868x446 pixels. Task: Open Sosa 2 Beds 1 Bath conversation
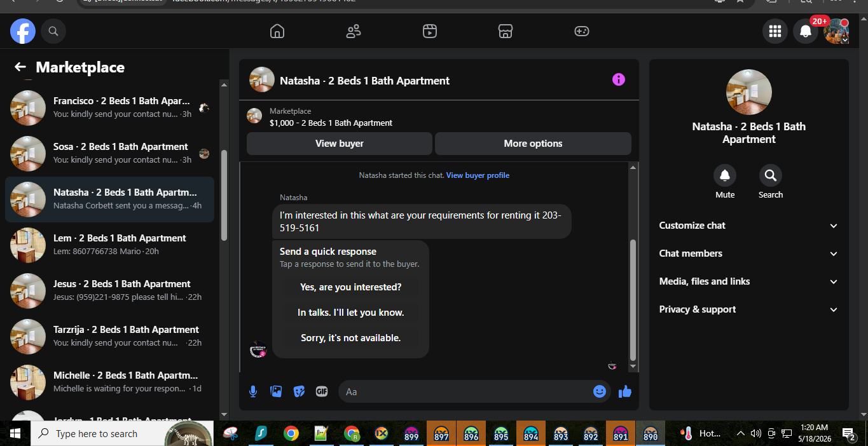[109, 153]
